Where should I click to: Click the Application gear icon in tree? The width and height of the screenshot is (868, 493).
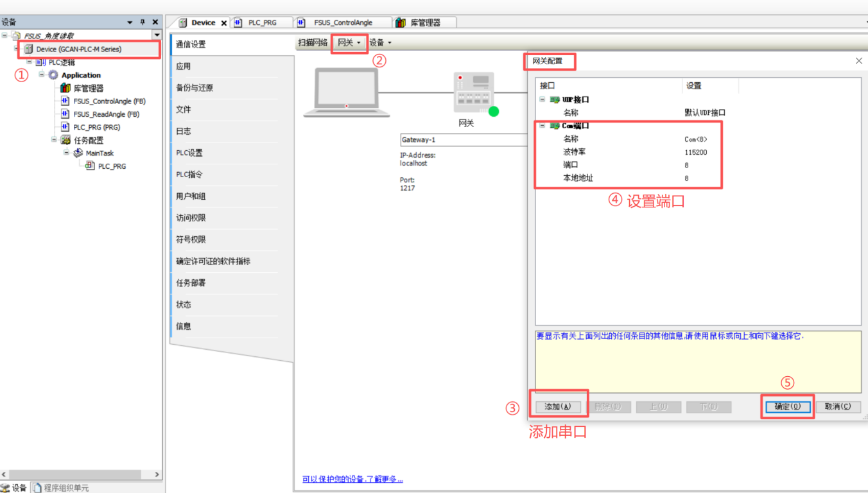[x=53, y=75]
